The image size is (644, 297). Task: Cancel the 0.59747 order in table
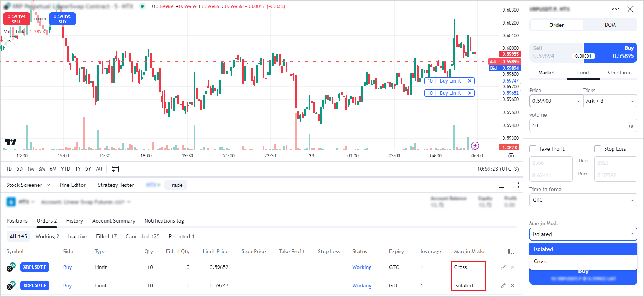[x=513, y=285]
